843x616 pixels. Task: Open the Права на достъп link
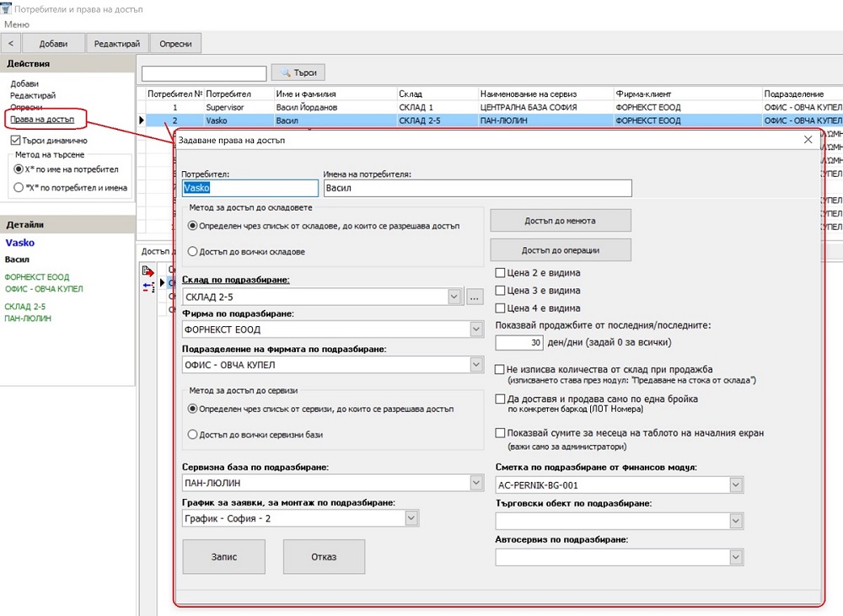coord(42,120)
